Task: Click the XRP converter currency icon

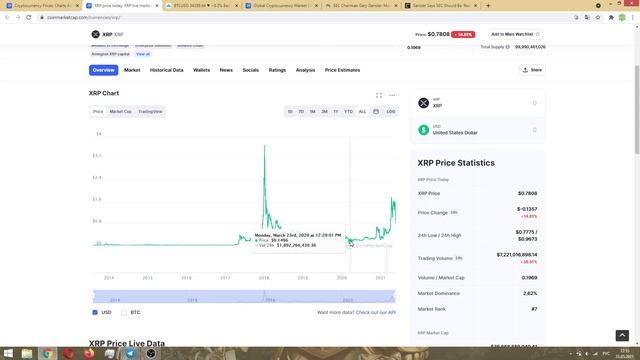Action: coord(424,103)
